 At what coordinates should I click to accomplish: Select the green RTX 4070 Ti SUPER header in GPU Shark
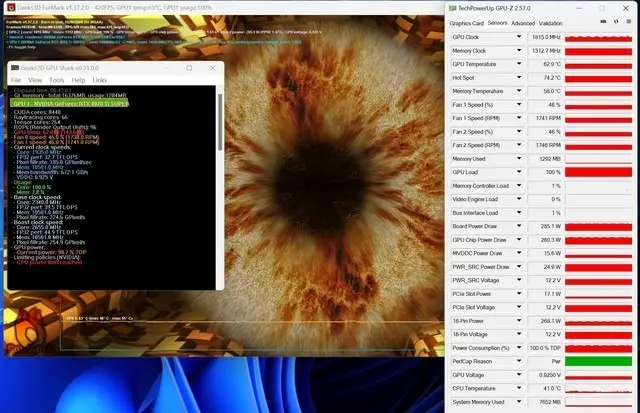click(69, 104)
